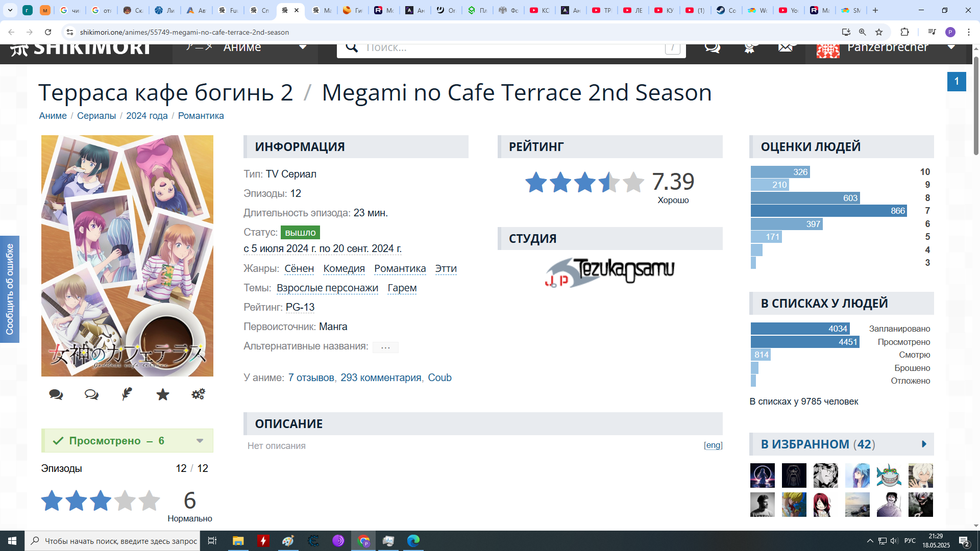
Task: Click the search magnifier icon in header
Action: 352,47
